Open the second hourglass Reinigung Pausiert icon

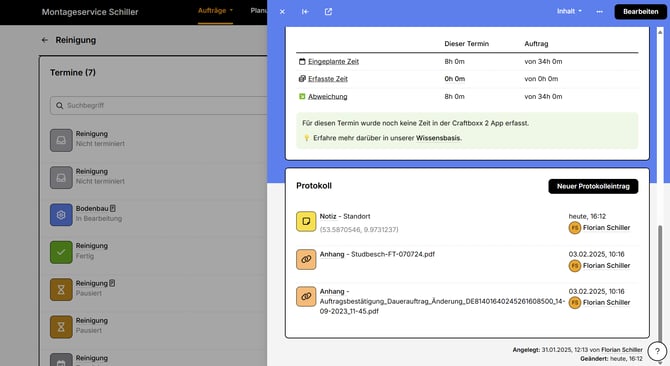pyautogui.click(x=61, y=327)
